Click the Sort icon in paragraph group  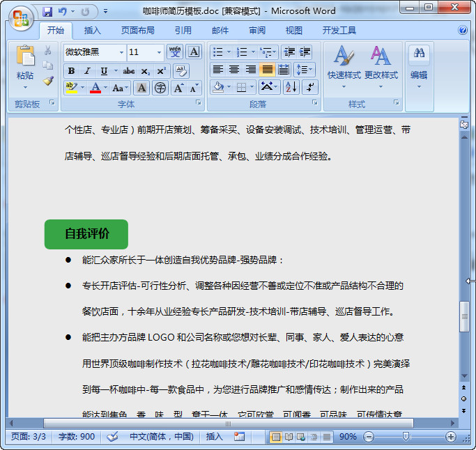(291, 87)
